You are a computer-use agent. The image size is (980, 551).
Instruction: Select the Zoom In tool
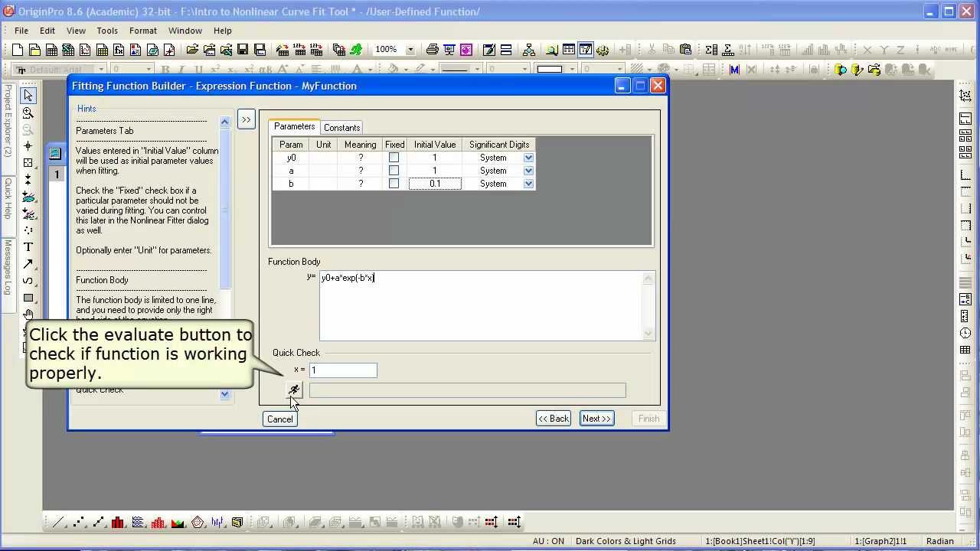pos(28,112)
